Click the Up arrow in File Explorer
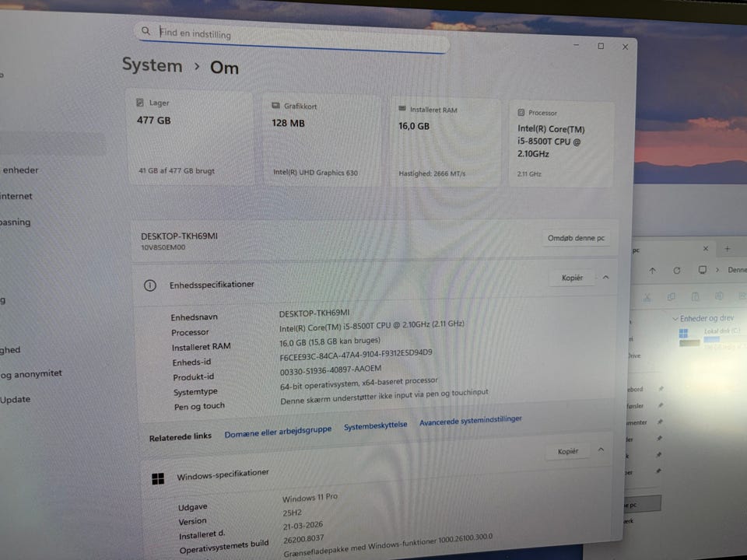 click(652, 271)
